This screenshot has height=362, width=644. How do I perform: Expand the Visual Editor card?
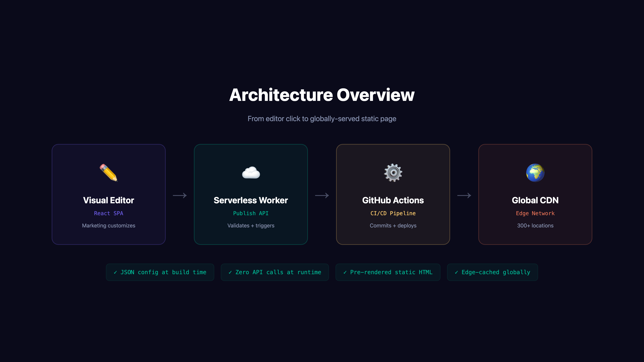(109, 194)
